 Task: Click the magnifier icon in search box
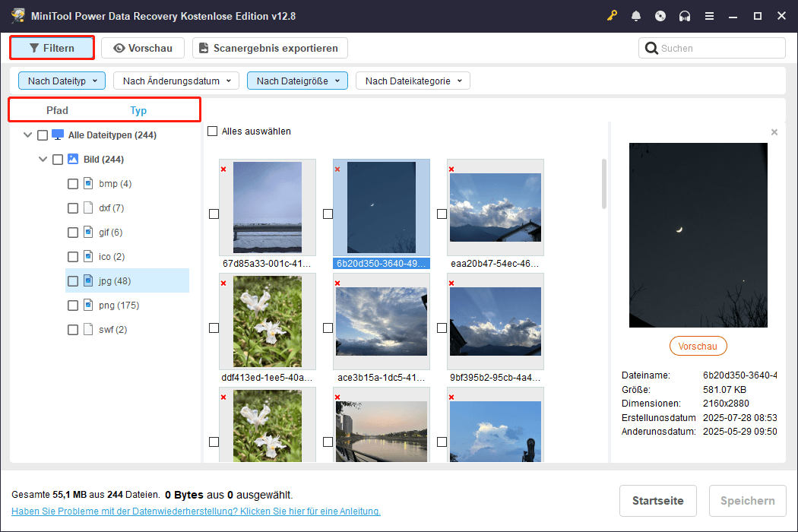pyautogui.click(x=651, y=49)
